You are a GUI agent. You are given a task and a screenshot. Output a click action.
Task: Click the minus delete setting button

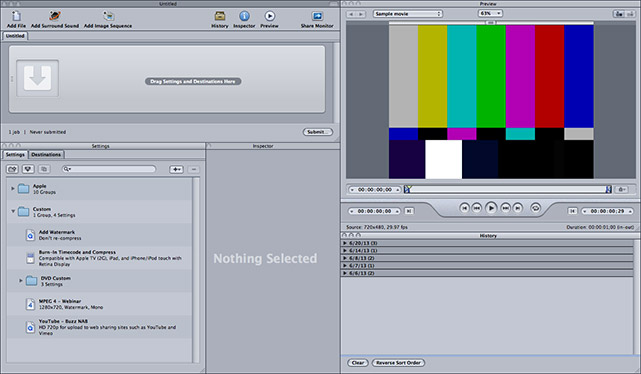(x=194, y=169)
